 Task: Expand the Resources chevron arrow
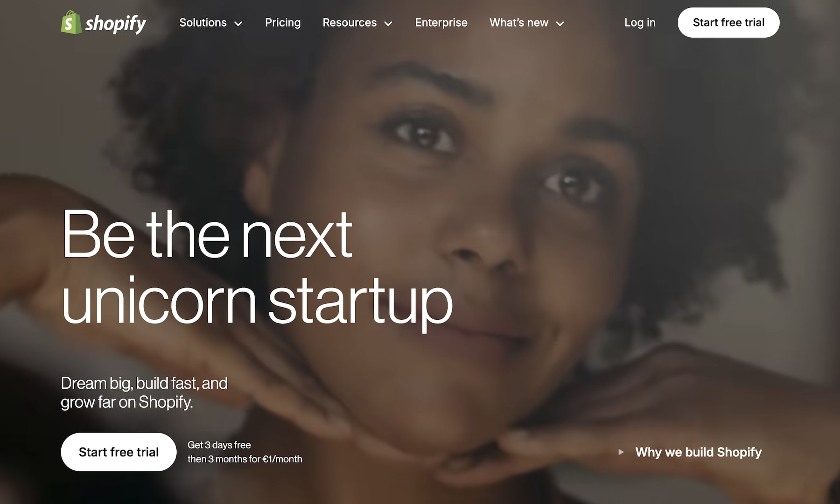click(x=388, y=23)
